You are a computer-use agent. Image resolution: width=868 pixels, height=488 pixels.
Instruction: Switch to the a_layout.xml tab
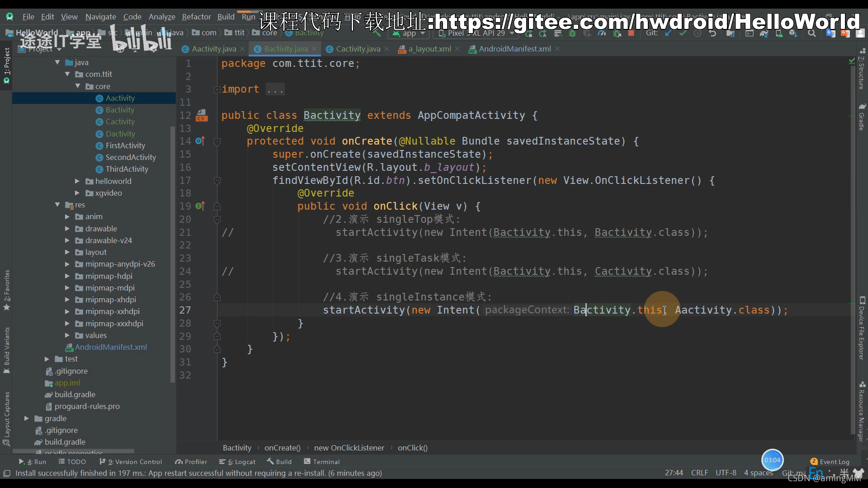(x=429, y=49)
